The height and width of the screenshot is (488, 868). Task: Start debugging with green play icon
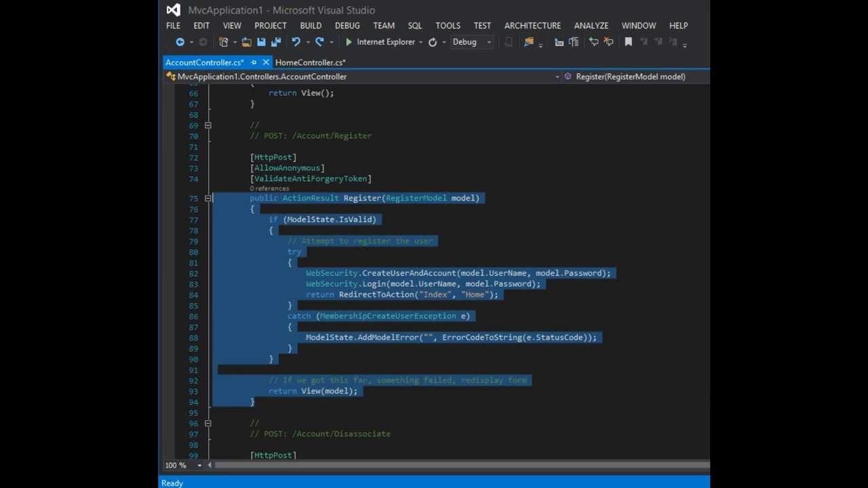tap(349, 42)
